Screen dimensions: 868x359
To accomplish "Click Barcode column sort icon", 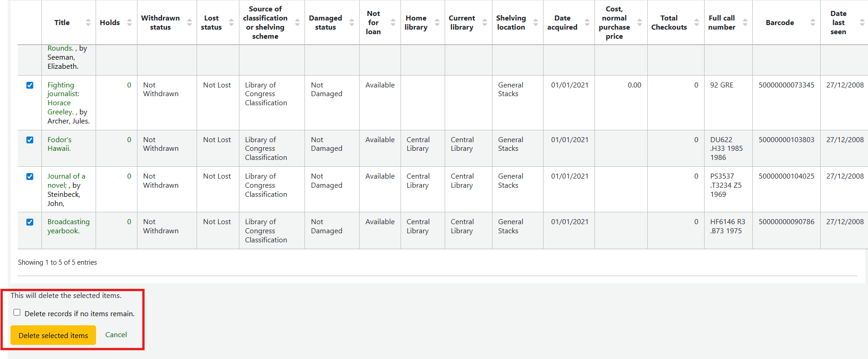I will pyautogui.click(x=812, y=22).
